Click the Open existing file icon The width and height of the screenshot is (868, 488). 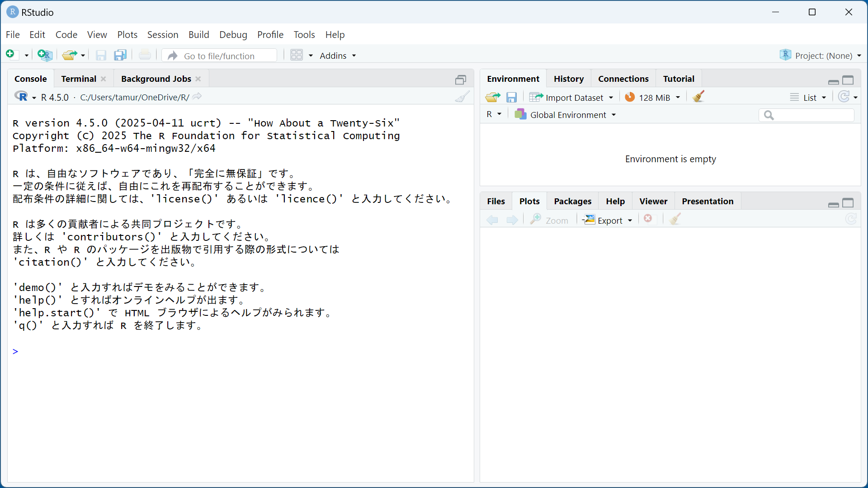click(69, 55)
